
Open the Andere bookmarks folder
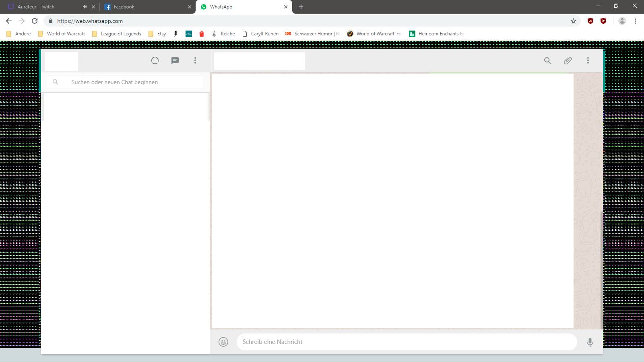click(x=19, y=34)
